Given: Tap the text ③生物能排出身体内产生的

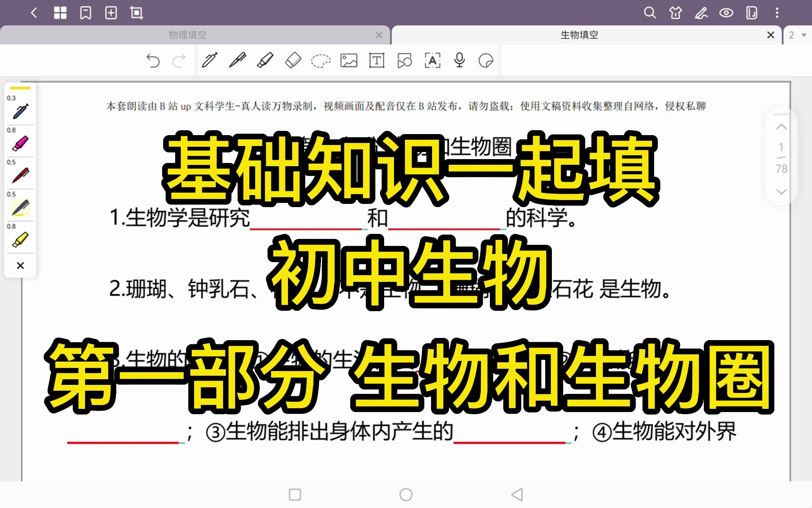Looking at the screenshot, I should tap(330, 431).
